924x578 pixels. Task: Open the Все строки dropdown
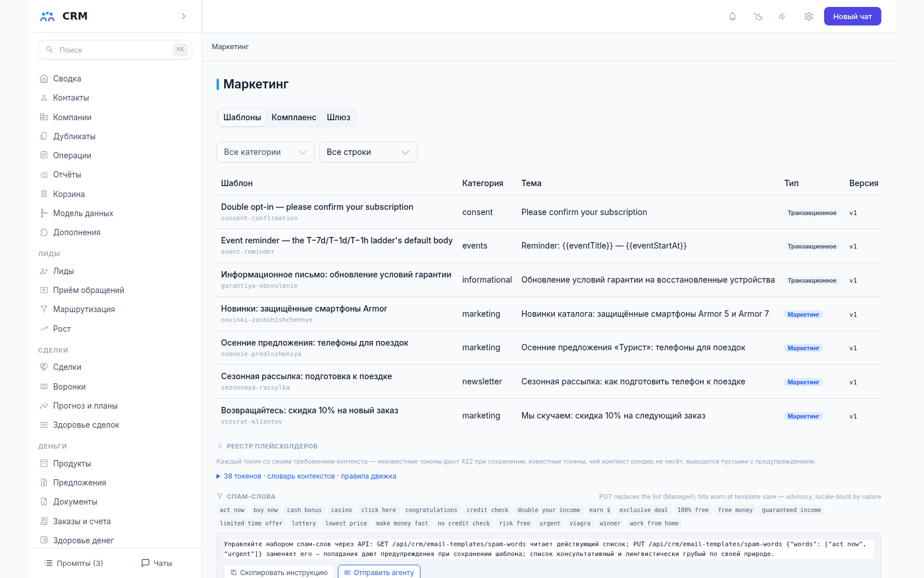pos(368,152)
